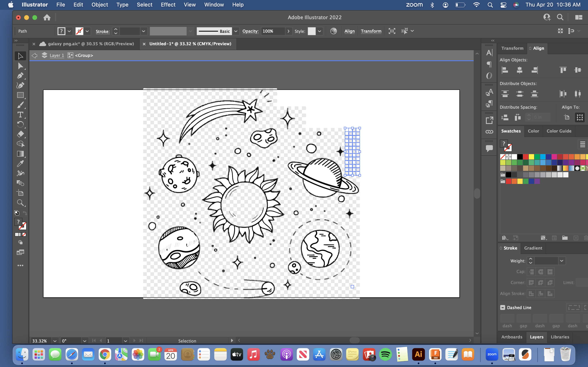This screenshot has width=588, height=367.
Task: Toggle the Dashed Line checkbox
Action: coord(503,307)
